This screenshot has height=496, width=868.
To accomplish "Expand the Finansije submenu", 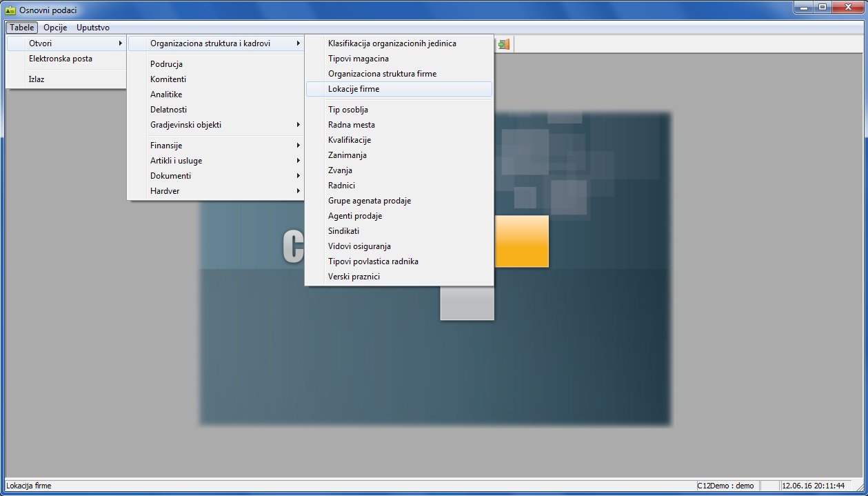I will coord(215,146).
